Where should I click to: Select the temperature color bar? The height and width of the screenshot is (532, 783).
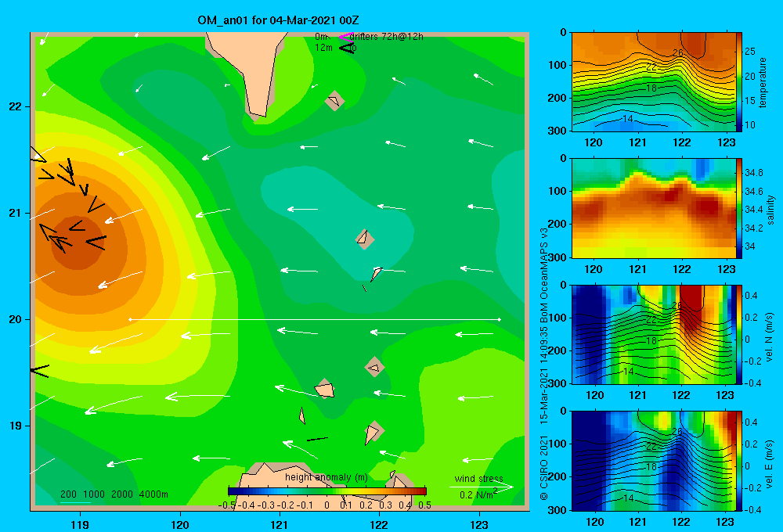pyautogui.click(x=739, y=82)
